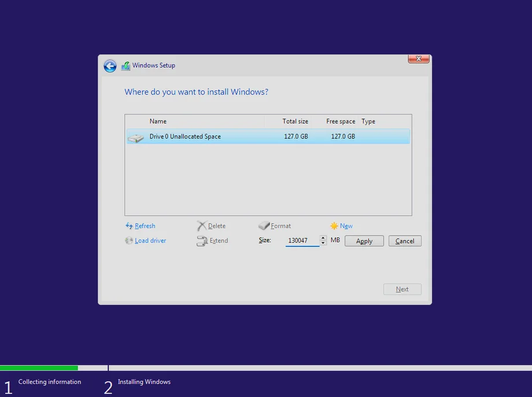The height and width of the screenshot is (397, 532).
Task: Click the New partition star icon
Action: coord(334,226)
